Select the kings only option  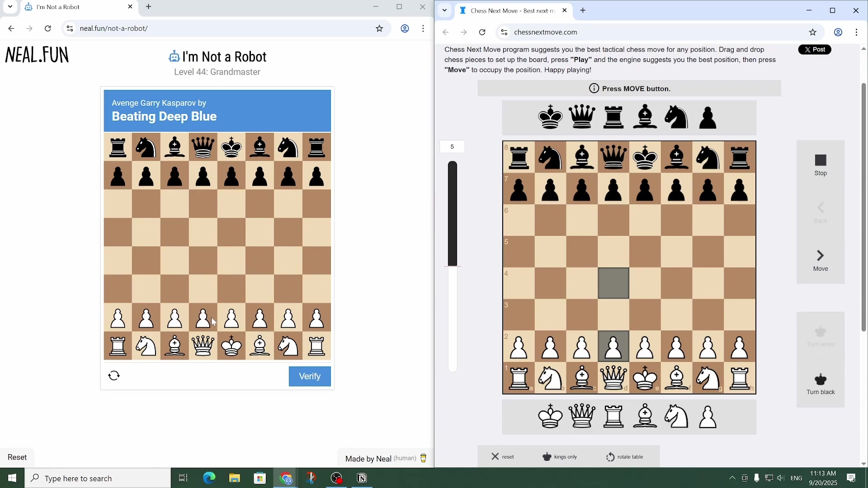pos(560,457)
